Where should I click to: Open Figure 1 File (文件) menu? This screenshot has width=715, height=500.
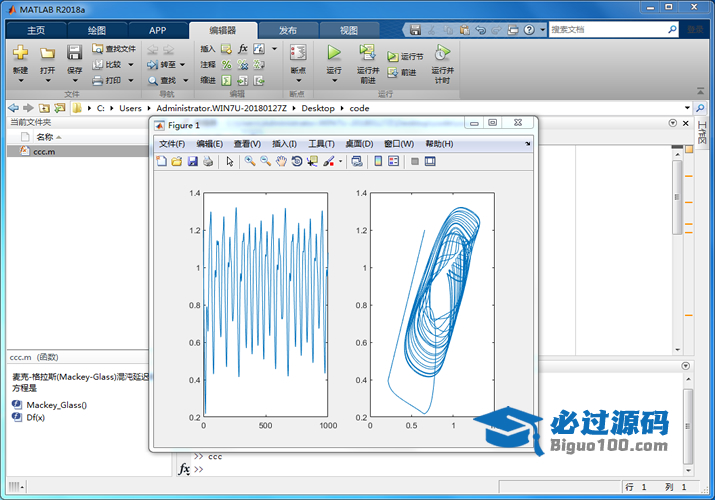tap(172, 144)
